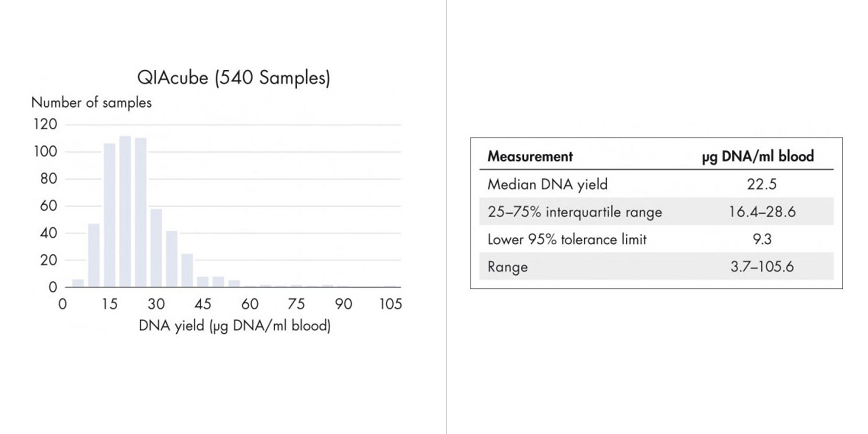Select the 25–75% interquartile range row
Viewport: 868px width, 434px height.
[x=656, y=211]
